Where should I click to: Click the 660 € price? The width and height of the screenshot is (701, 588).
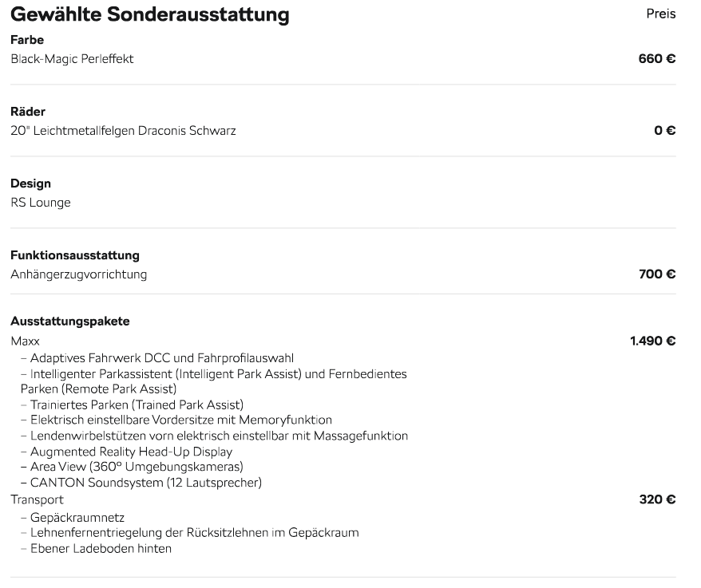[656, 58]
